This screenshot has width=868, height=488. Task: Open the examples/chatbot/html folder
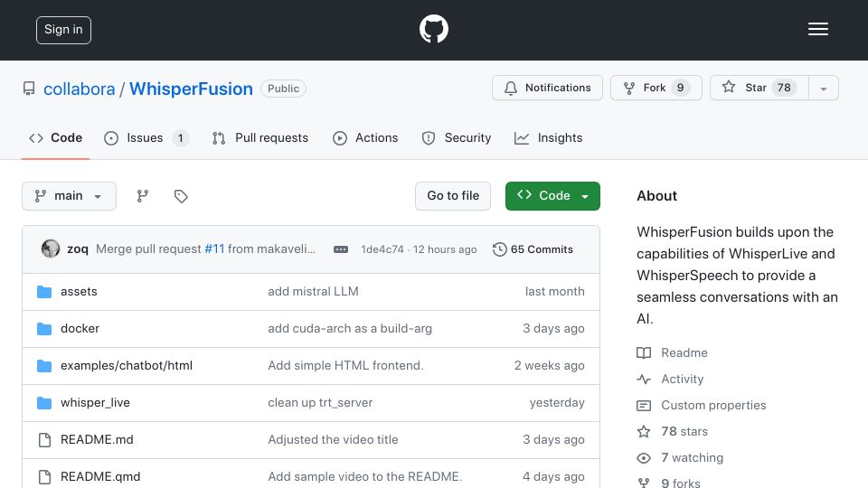(x=127, y=366)
